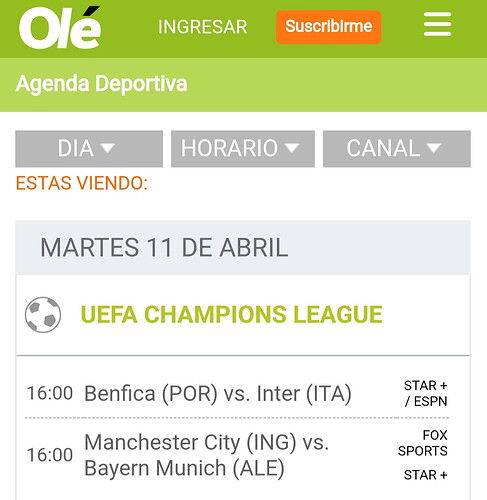Viewport: 487px width, 500px height.
Task: Open the hamburger menu icon
Action: [x=437, y=24]
